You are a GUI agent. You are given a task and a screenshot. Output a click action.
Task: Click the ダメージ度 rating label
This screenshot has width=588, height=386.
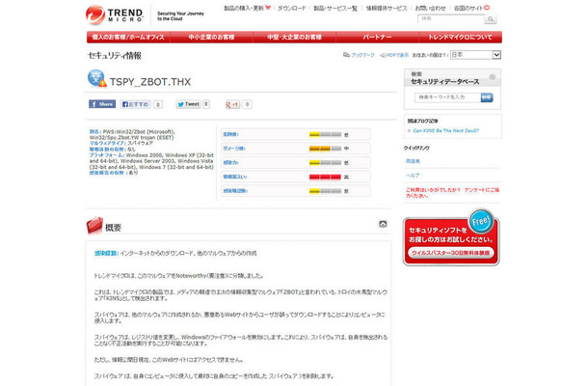(234, 149)
